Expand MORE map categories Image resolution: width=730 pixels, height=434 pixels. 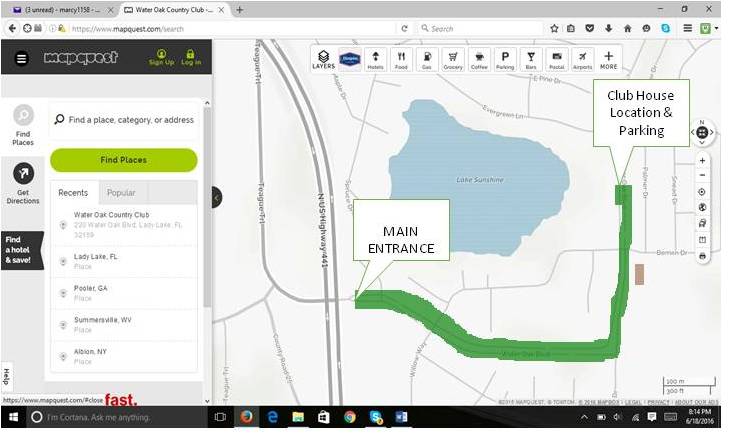pos(608,60)
